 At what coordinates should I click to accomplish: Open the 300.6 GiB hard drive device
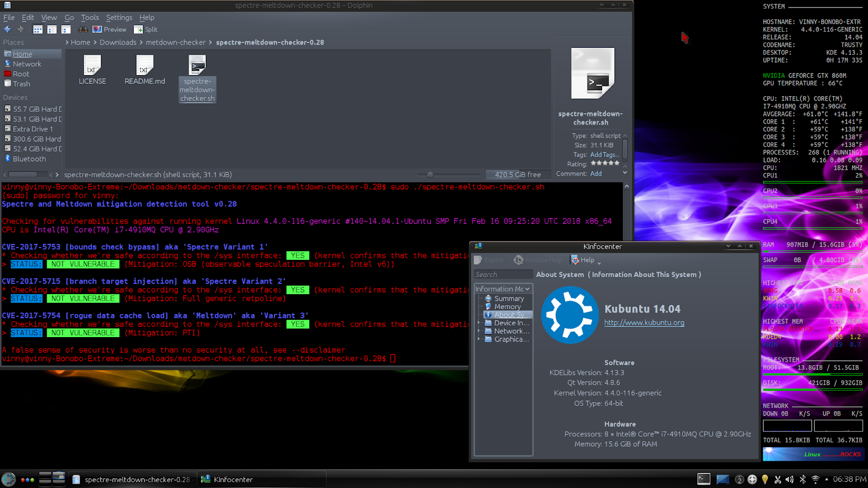[x=32, y=139]
